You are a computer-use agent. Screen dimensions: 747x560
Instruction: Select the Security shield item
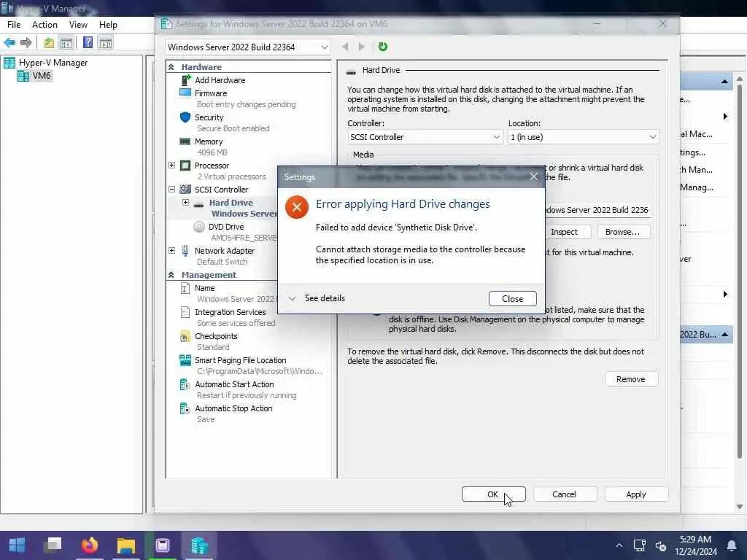click(x=209, y=117)
